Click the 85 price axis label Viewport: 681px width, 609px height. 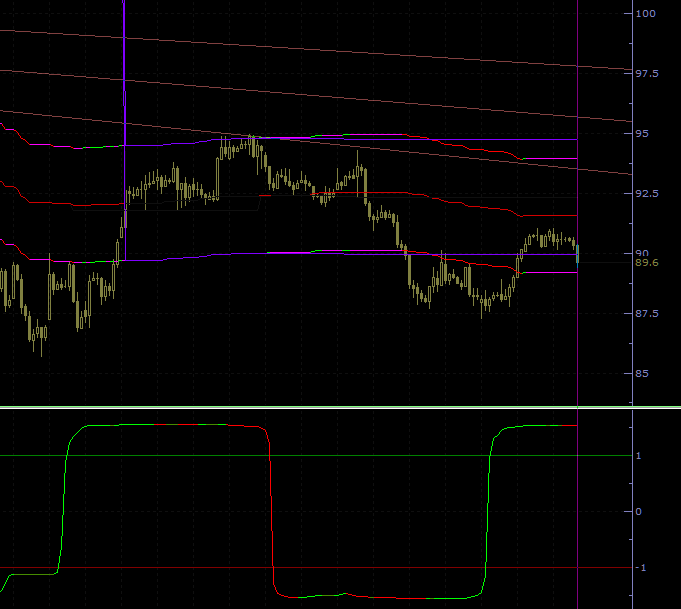pos(642,374)
